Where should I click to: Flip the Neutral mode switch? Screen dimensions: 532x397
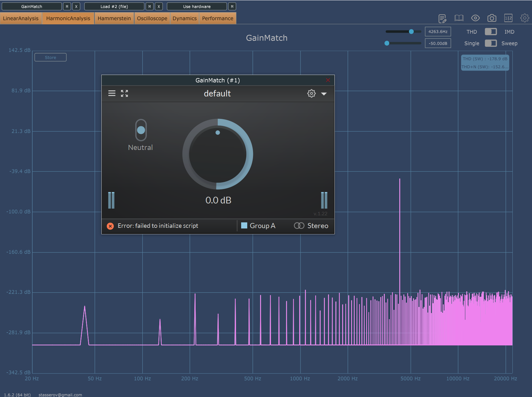[x=141, y=130]
